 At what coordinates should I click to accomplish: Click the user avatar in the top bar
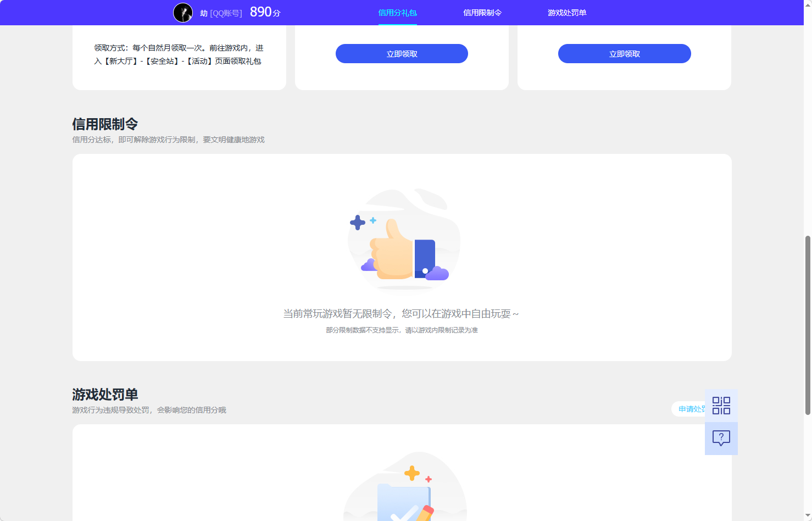183,12
